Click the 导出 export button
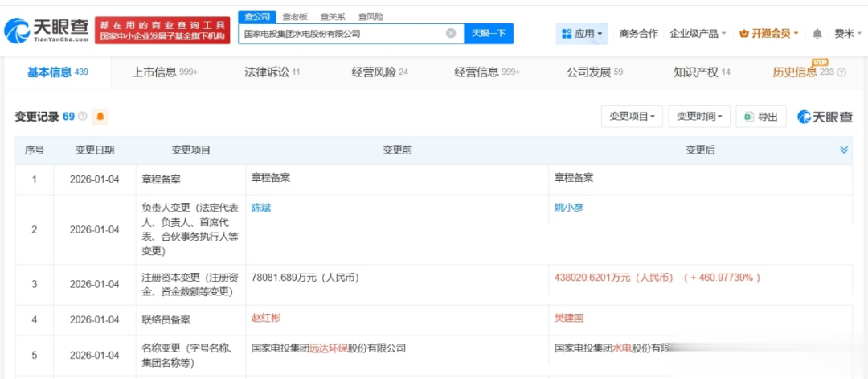Viewport: 868px width, 379px height. pos(761,117)
